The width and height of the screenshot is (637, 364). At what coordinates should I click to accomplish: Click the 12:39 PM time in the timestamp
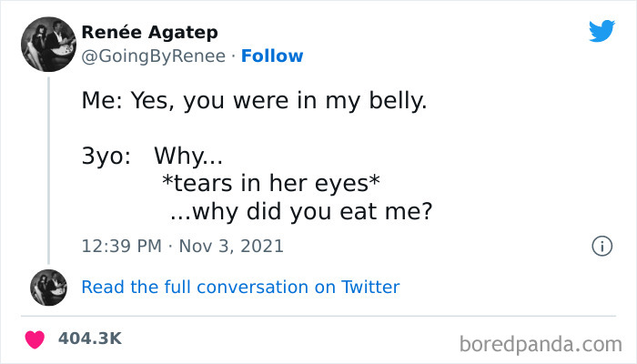[x=122, y=246]
